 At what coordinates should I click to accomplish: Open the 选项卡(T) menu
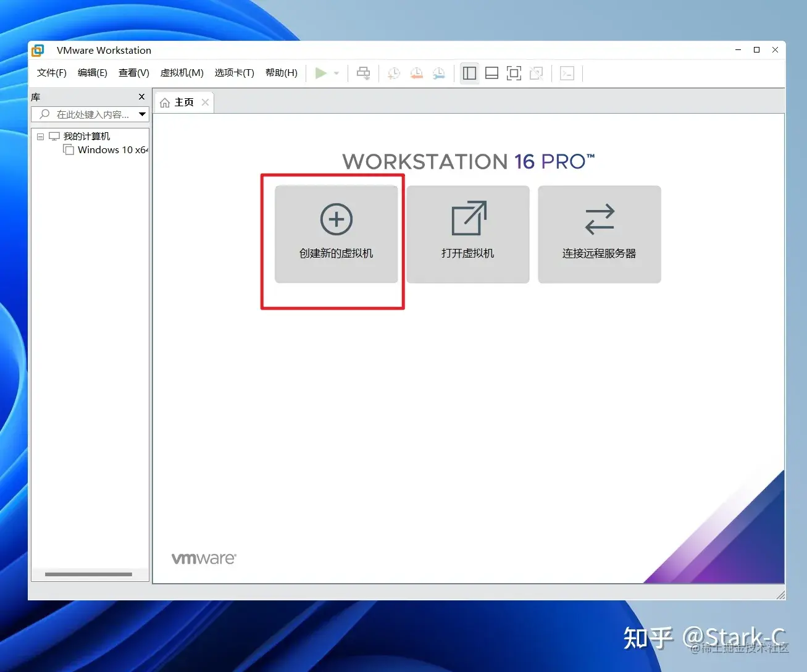[235, 73]
